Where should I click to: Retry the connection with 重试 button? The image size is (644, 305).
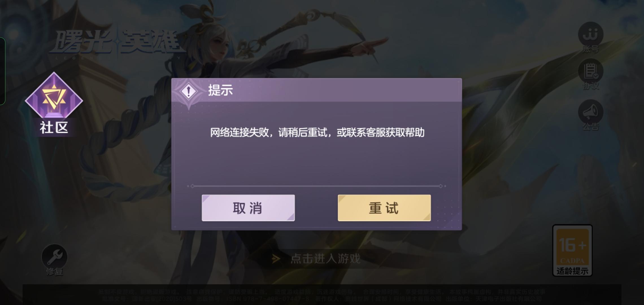[384, 208]
